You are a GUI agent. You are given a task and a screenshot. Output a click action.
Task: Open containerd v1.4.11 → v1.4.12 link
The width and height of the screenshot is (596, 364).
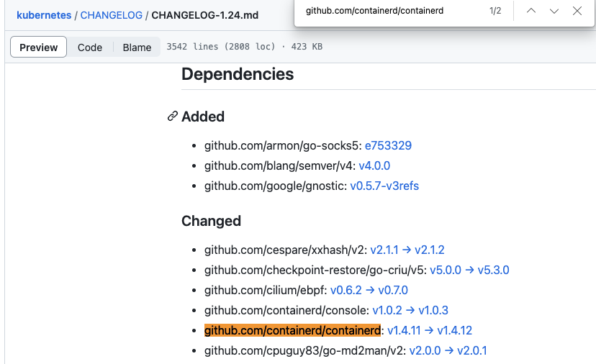430,331
